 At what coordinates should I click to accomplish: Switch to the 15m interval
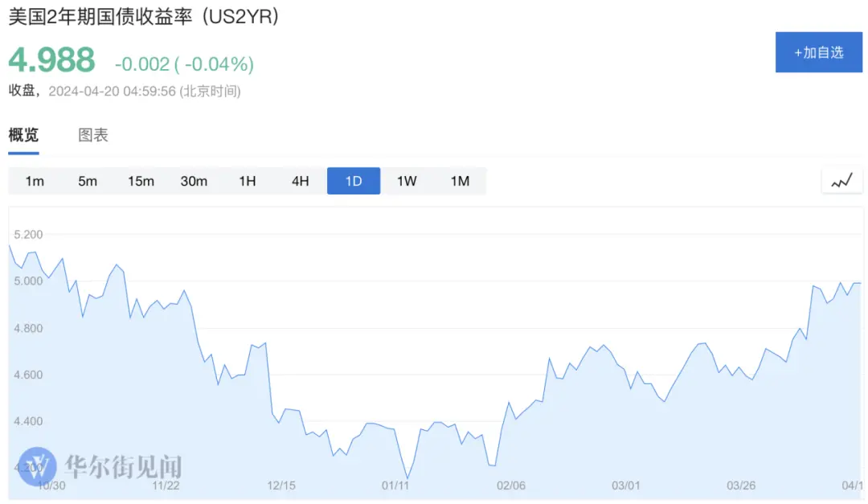141,181
